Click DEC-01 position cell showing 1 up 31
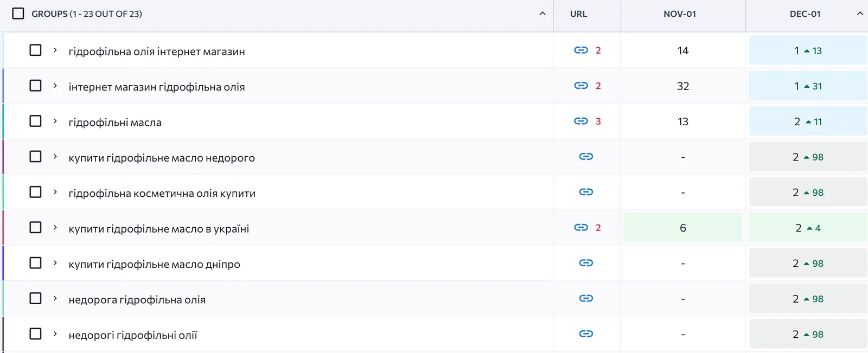The width and height of the screenshot is (868, 353). pos(808,86)
